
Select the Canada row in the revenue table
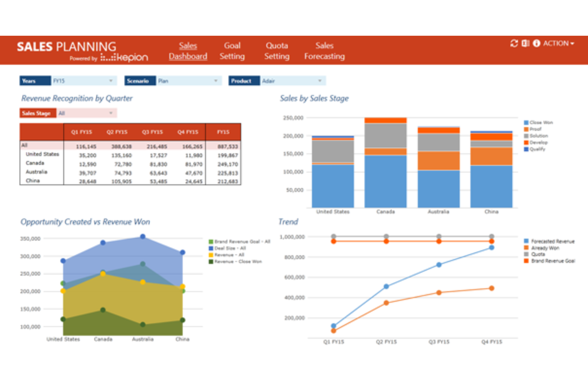click(35, 163)
